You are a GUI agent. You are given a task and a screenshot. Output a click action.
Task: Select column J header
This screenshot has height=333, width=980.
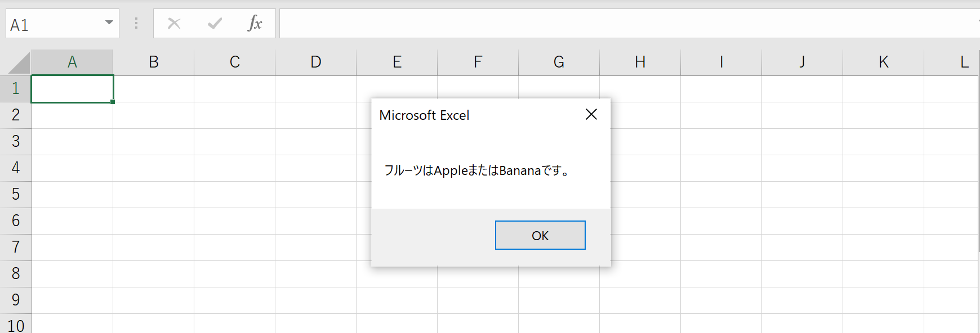(x=802, y=62)
